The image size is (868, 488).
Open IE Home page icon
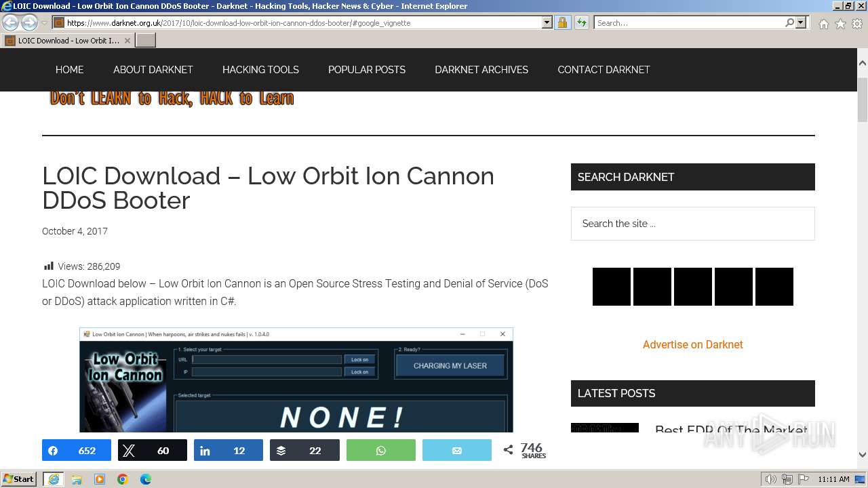[x=823, y=24]
